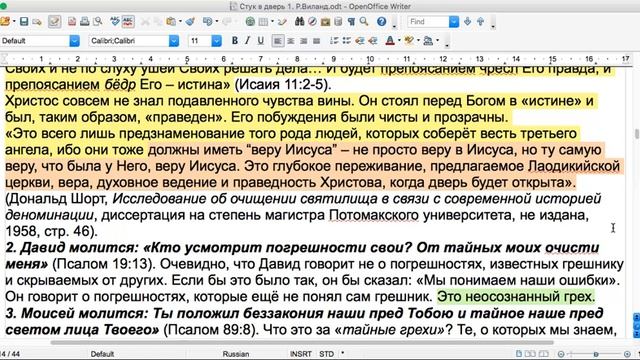The width and height of the screenshot is (640, 360).
Task: Click in the Find search field
Action: coord(428,22)
